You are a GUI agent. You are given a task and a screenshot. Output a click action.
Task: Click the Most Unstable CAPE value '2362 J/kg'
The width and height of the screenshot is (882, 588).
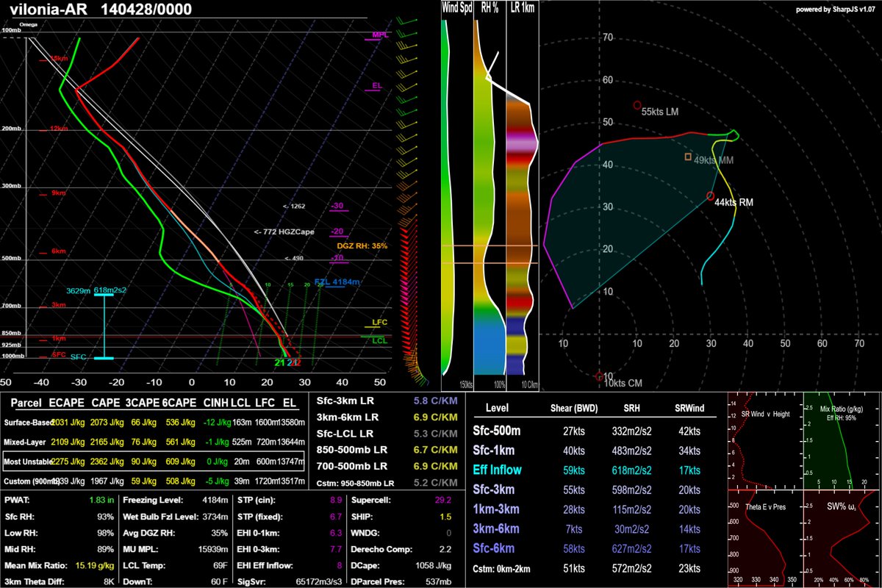pyautogui.click(x=105, y=463)
